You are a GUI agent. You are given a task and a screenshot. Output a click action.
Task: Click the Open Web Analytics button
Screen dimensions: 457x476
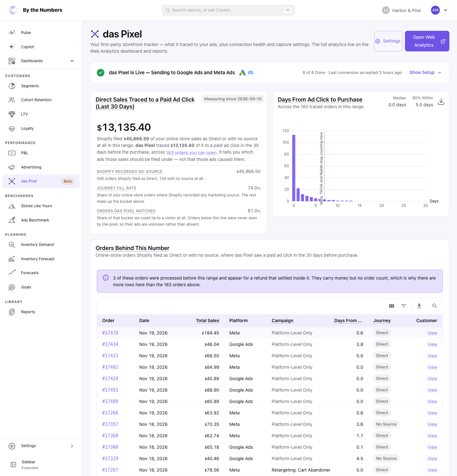tap(427, 41)
